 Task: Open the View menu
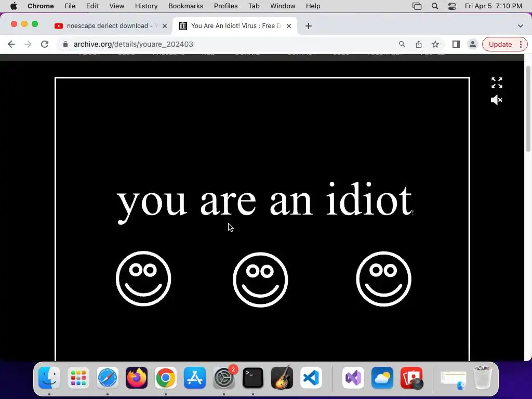(x=117, y=6)
